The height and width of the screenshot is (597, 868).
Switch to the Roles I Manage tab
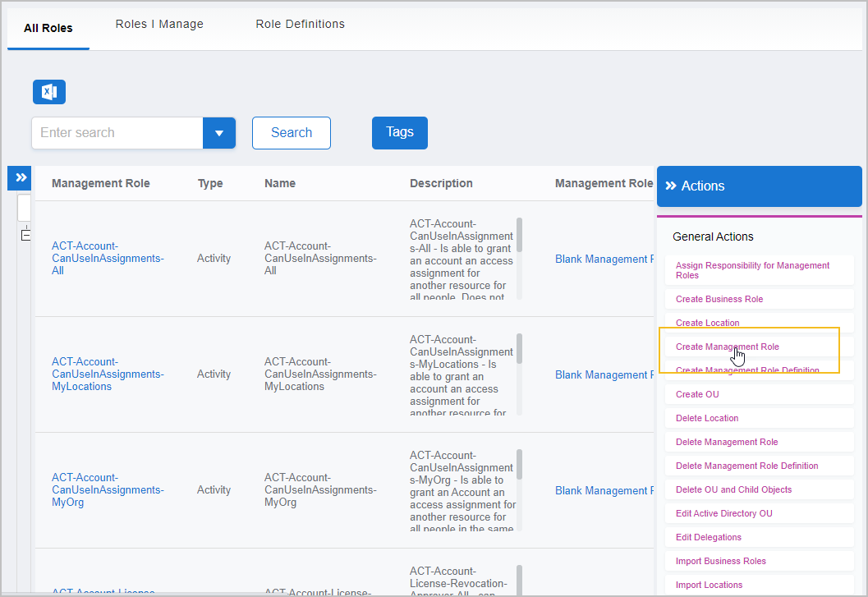coord(159,25)
